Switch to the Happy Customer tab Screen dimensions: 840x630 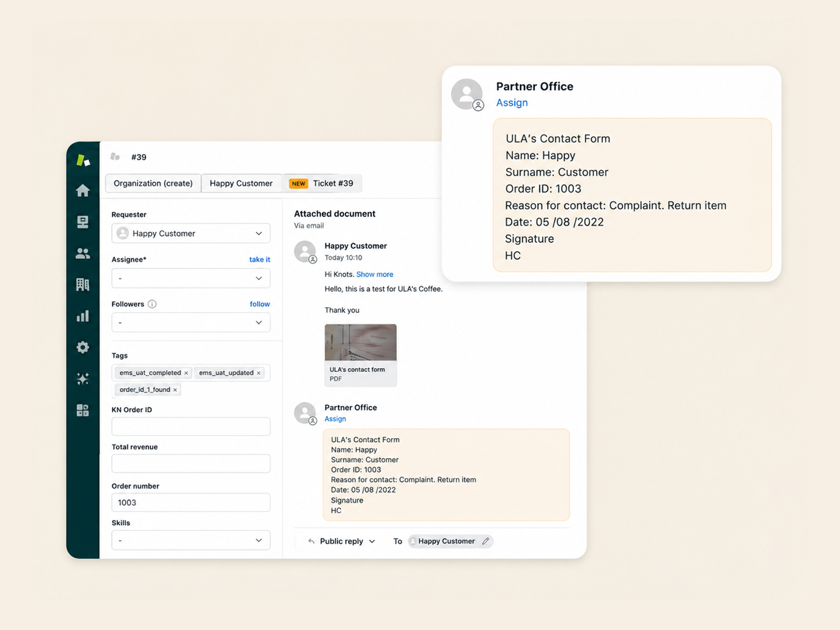(x=241, y=183)
